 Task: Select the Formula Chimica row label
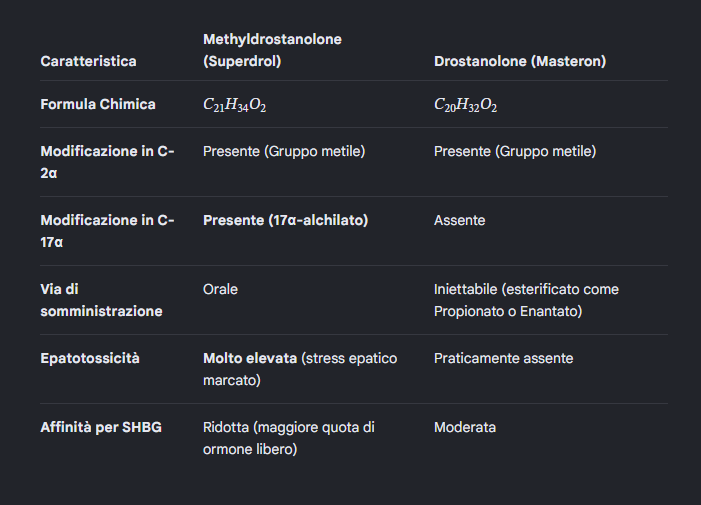(98, 104)
